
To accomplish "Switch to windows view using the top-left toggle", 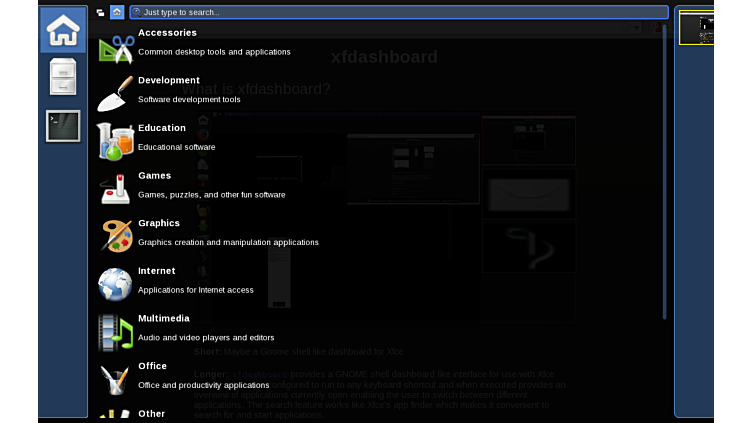I will point(101,12).
